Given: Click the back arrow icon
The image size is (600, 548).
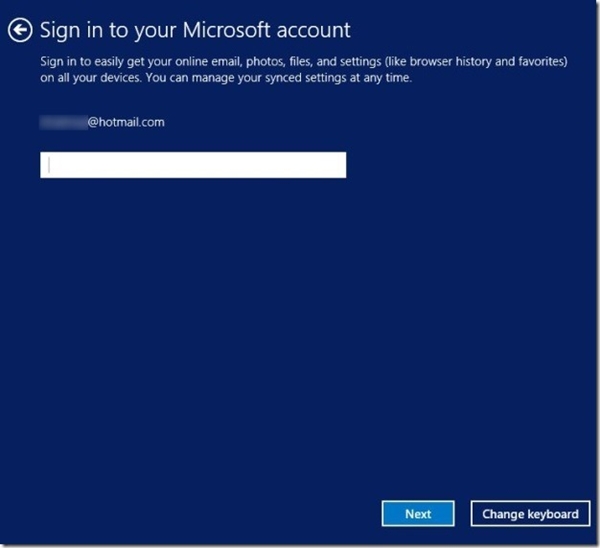Looking at the screenshot, I should pyautogui.click(x=20, y=31).
